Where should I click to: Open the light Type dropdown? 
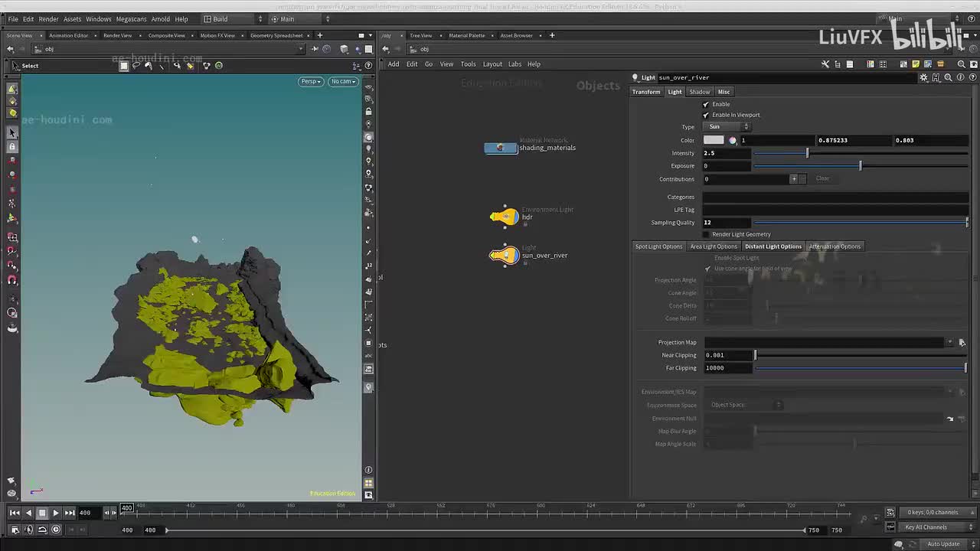click(727, 127)
